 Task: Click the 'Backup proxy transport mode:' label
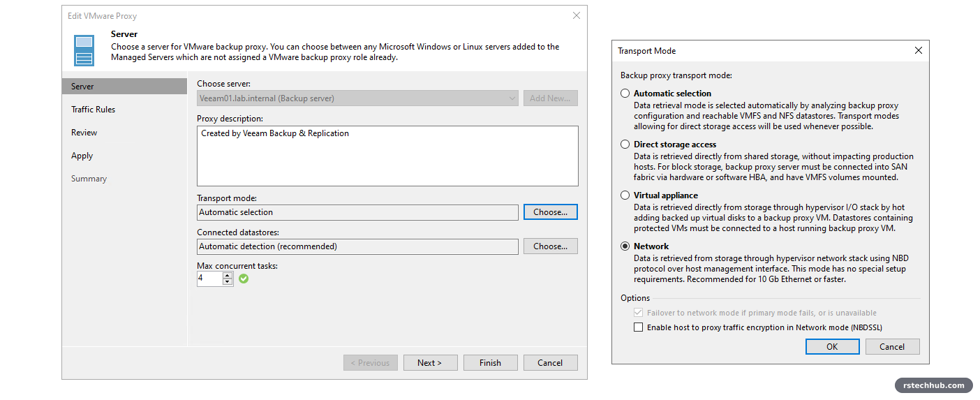(x=676, y=75)
